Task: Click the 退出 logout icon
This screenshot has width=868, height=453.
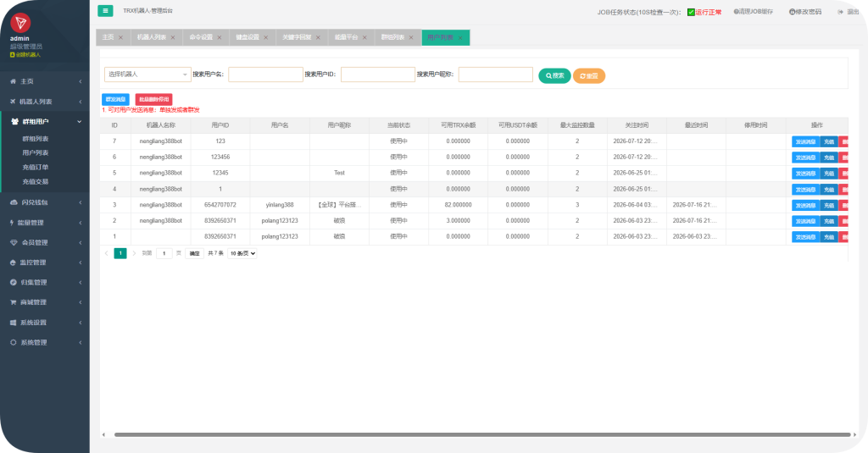Action: [x=840, y=12]
